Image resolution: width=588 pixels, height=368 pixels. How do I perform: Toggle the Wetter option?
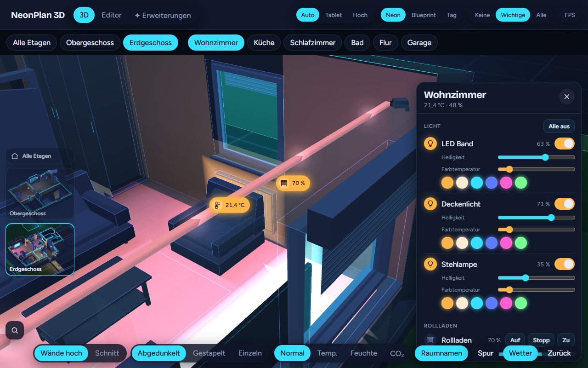[x=520, y=353]
